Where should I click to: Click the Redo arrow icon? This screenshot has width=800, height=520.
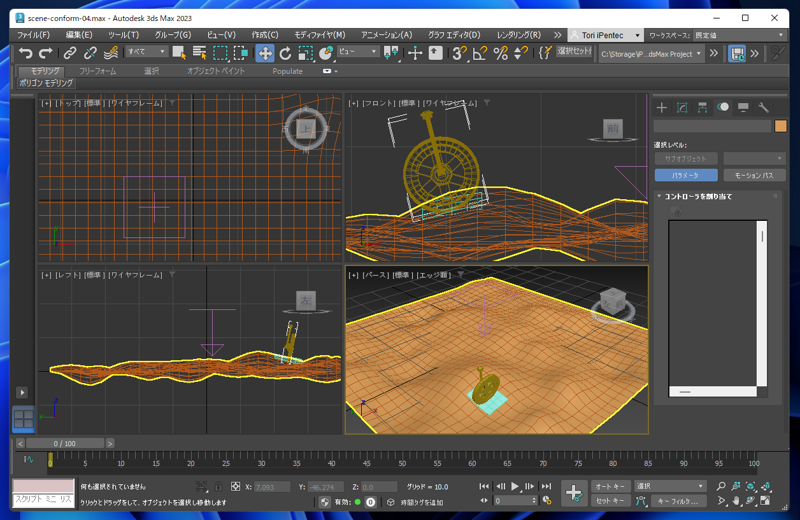click(46, 53)
